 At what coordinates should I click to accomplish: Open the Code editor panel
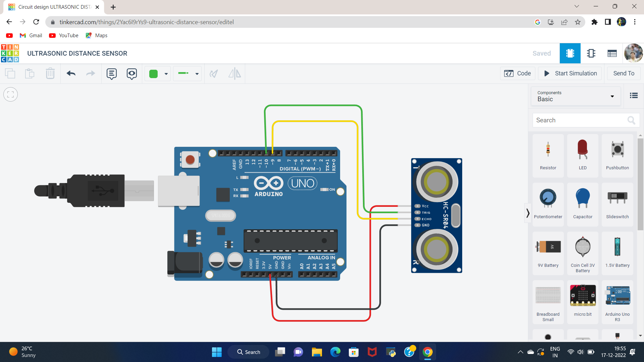click(x=518, y=73)
